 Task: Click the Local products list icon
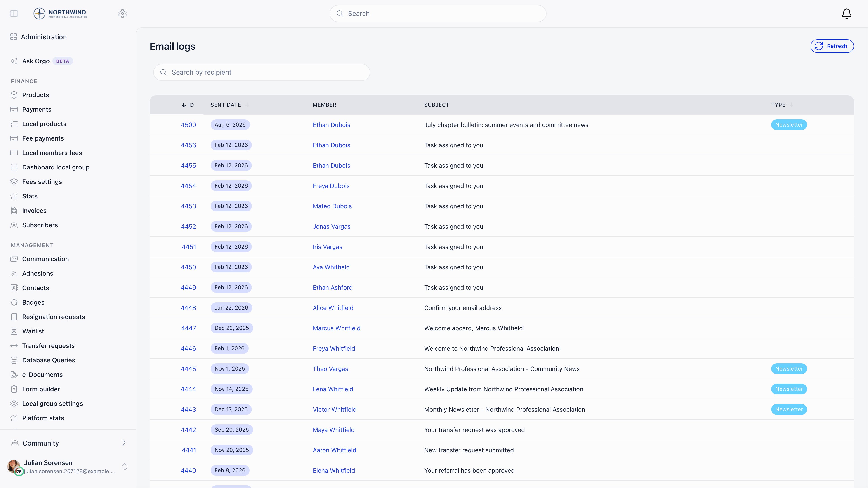pos(14,124)
